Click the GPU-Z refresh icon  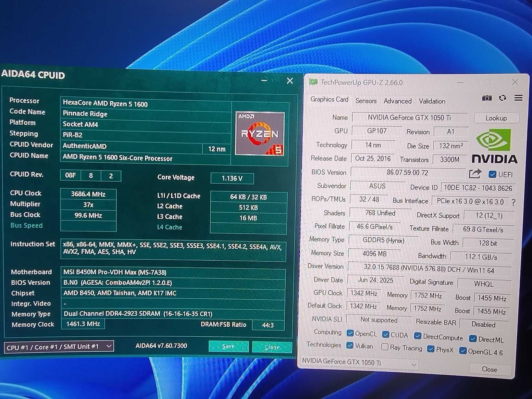(502, 98)
